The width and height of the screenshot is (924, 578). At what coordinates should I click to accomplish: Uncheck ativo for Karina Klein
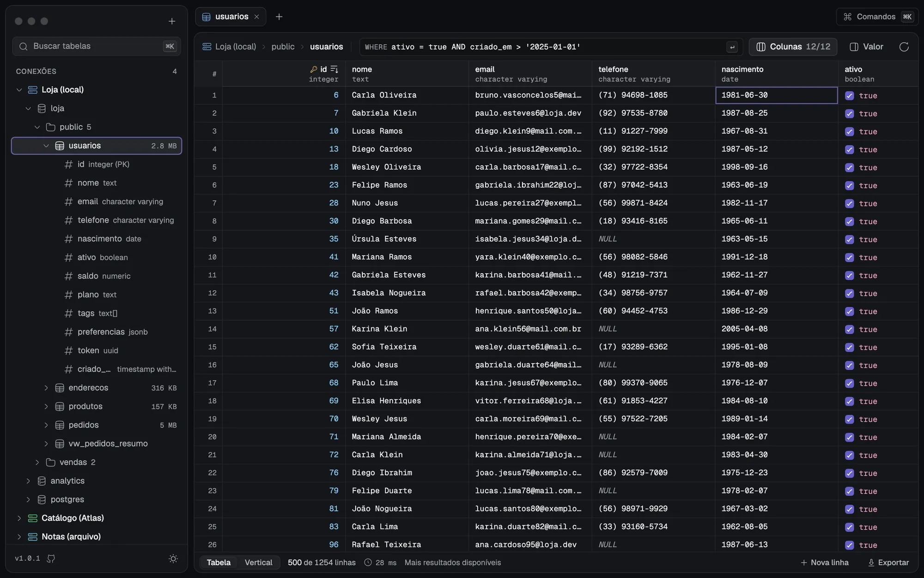point(849,330)
